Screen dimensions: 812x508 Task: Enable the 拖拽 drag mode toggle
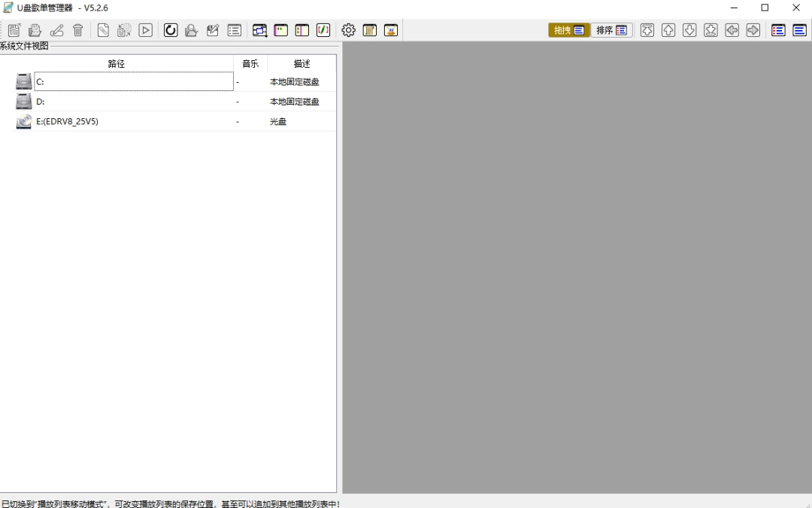(x=569, y=30)
